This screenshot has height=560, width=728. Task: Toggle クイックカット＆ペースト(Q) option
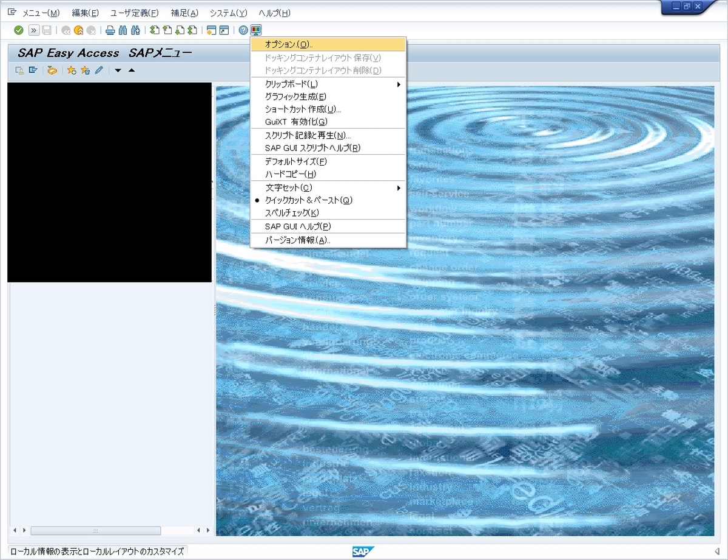[328, 200]
